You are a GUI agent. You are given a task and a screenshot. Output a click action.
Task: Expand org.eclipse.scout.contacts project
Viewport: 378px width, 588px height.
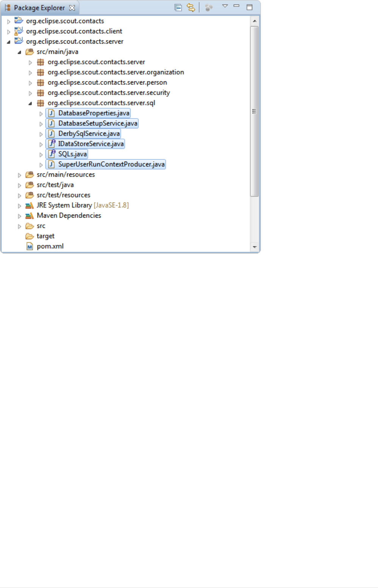click(9, 22)
